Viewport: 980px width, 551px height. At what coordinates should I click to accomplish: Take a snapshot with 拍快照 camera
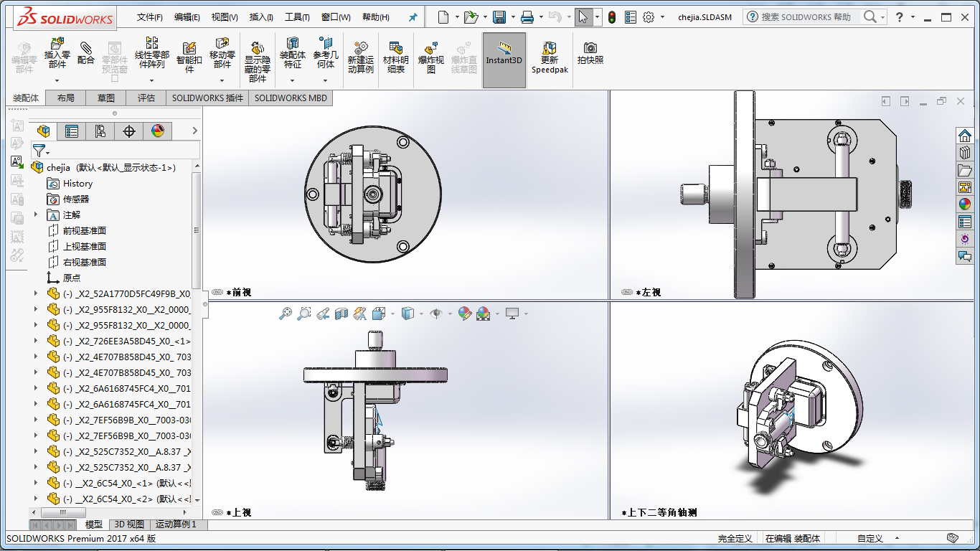[x=590, y=53]
